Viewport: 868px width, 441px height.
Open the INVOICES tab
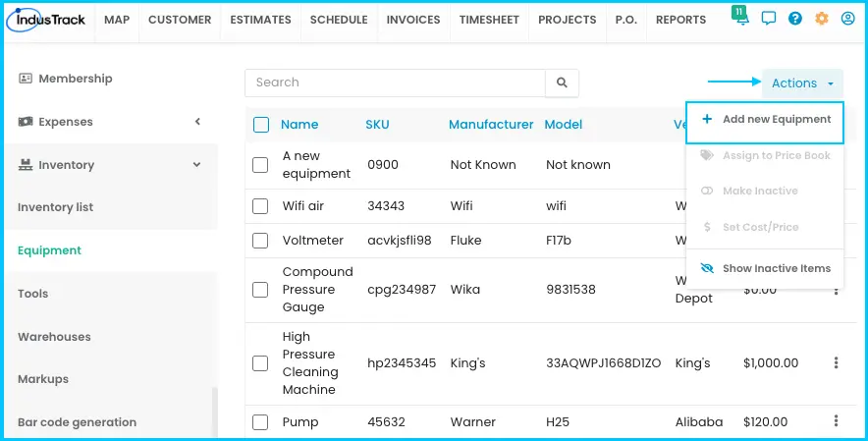pyautogui.click(x=413, y=20)
